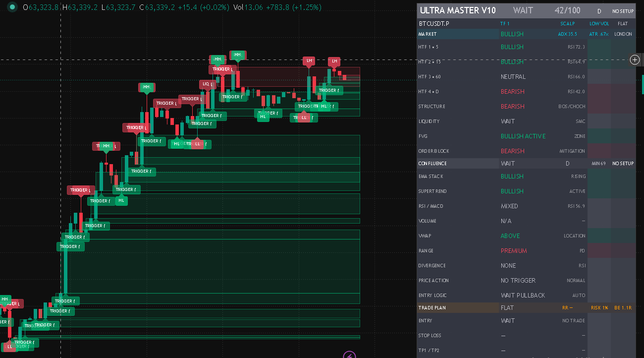The width and height of the screenshot is (644, 358).
Task: Click the HTF 3 = 60 row label
Action: coord(430,77)
